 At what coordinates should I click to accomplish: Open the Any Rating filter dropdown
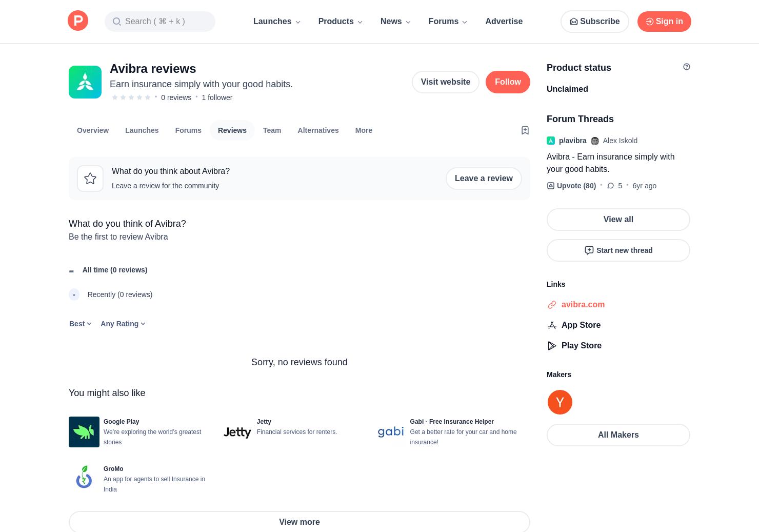point(123,324)
